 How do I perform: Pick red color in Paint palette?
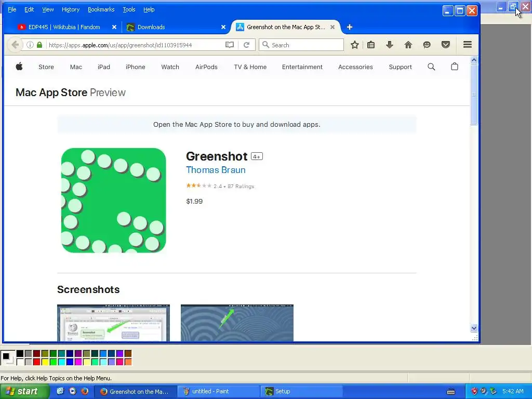37,362
